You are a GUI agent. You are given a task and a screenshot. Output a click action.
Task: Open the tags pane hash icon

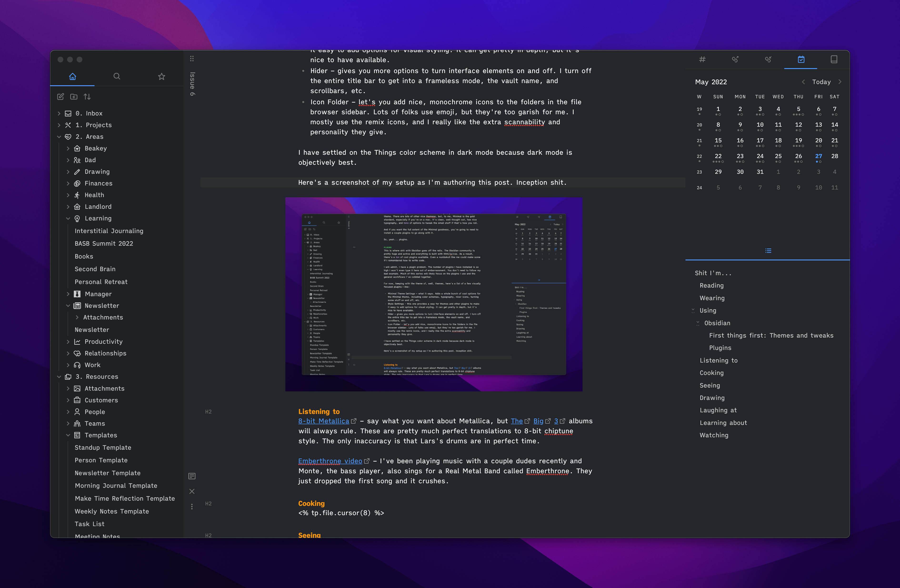[x=702, y=59]
